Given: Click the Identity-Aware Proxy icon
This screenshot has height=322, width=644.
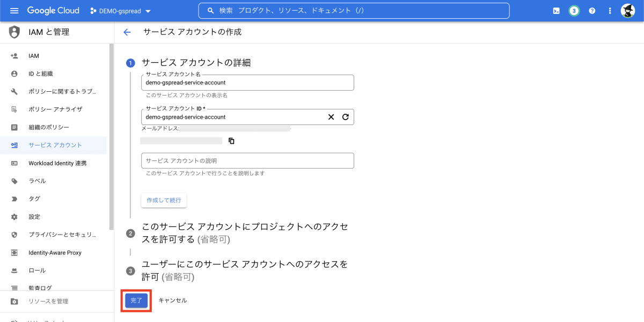Looking at the screenshot, I should tap(14, 252).
